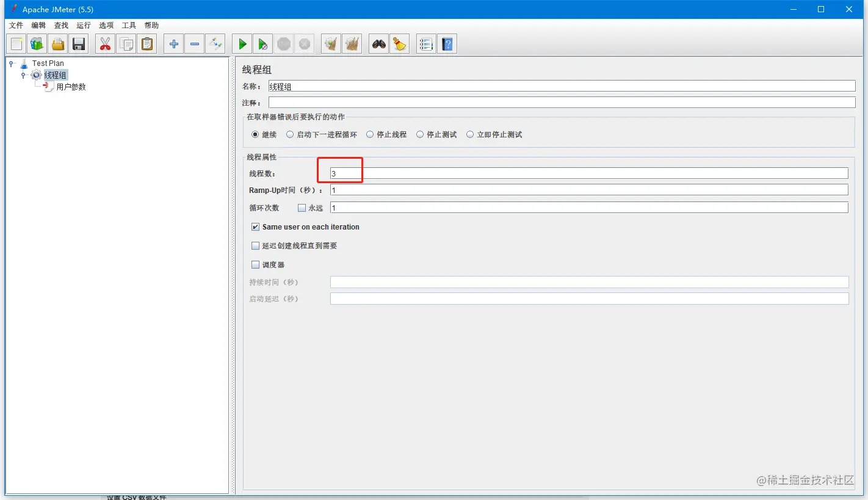The image size is (868, 500).
Task: Open the 选项 menu
Action: 106,26
